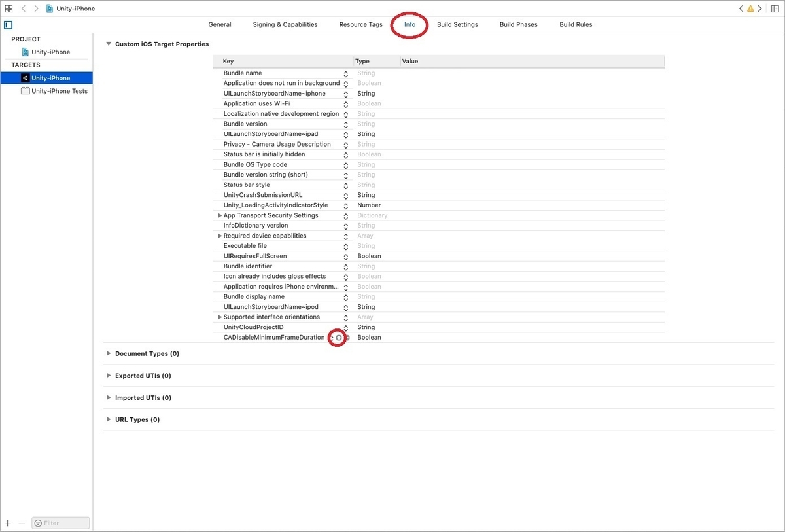Open the Resource Tags tab

click(x=361, y=24)
